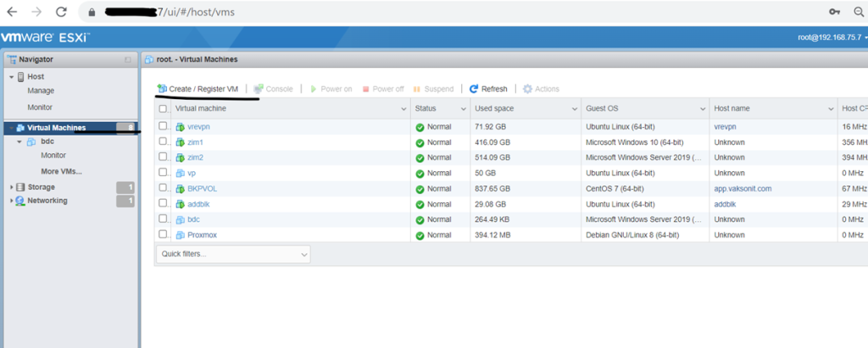Click the browser back arrow
Viewport: 868px width, 348px height.
click(x=12, y=13)
